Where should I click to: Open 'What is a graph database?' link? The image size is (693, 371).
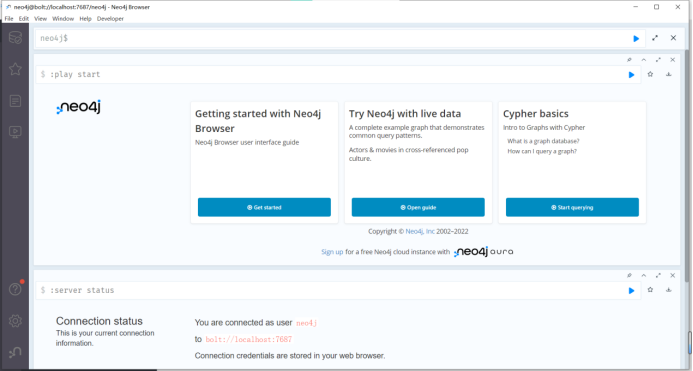pos(543,141)
